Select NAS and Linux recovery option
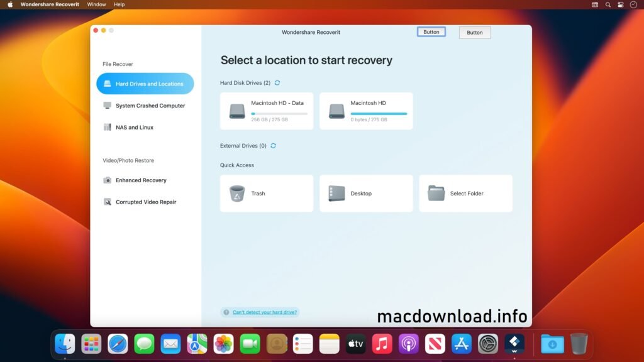This screenshot has width=644, height=362. point(135,127)
